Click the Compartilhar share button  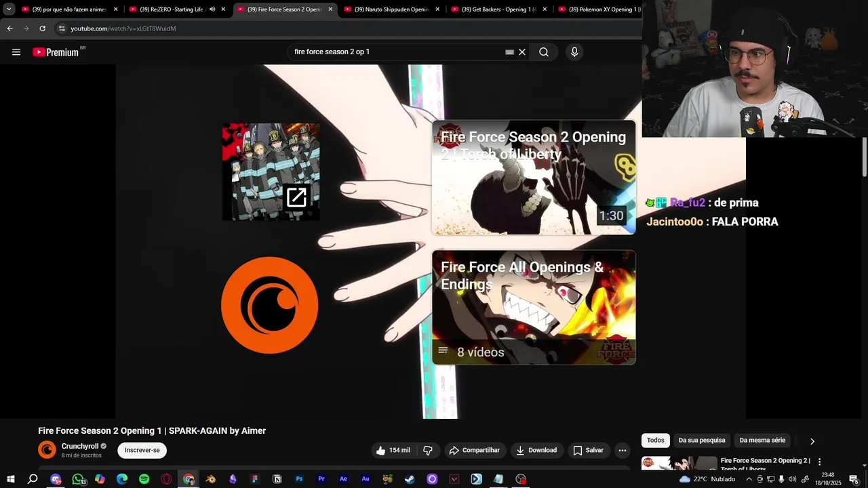pos(474,450)
